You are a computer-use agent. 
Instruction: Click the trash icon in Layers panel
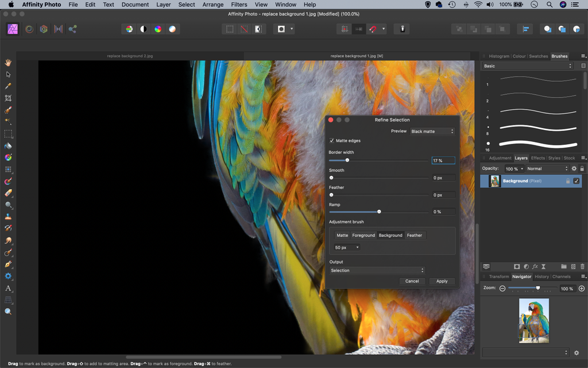(582, 266)
